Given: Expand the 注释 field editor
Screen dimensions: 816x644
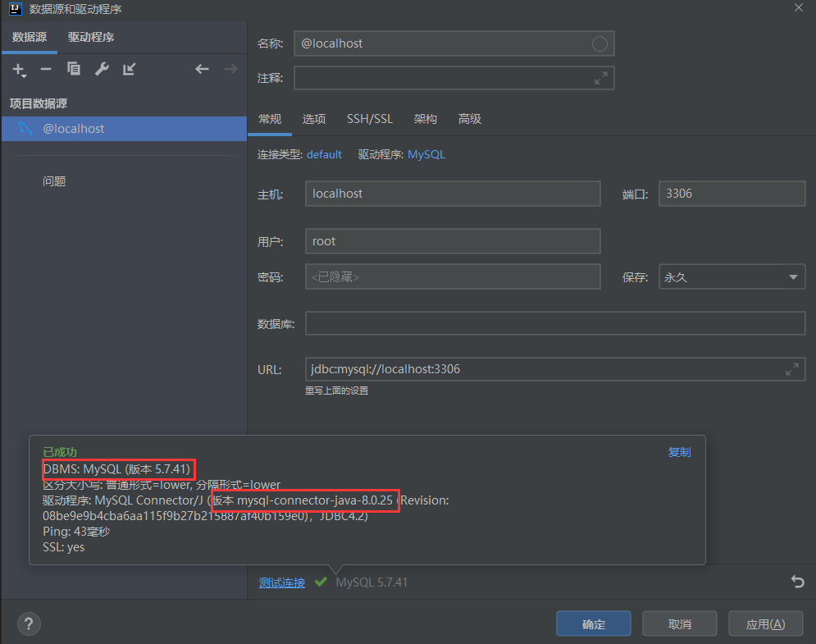Looking at the screenshot, I should 601,78.
